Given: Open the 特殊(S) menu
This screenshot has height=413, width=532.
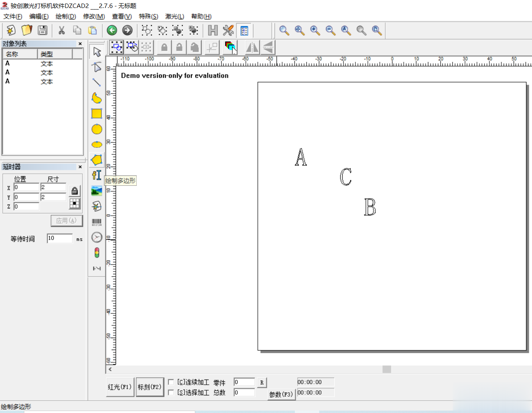Looking at the screenshot, I should (149, 16).
